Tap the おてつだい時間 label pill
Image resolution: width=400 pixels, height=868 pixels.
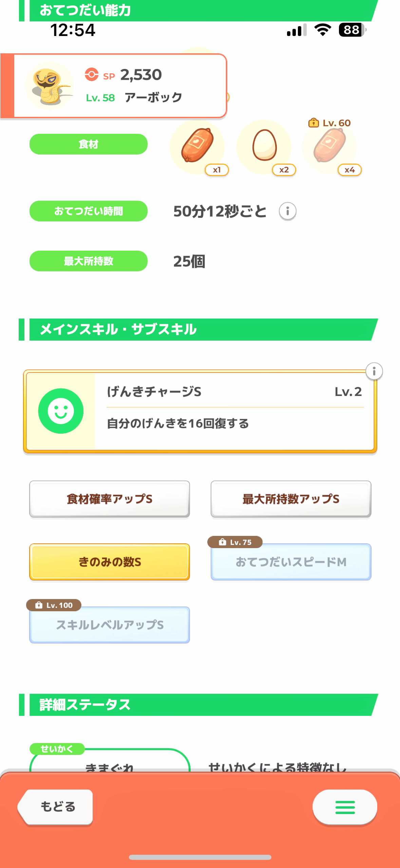click(89, 211)
